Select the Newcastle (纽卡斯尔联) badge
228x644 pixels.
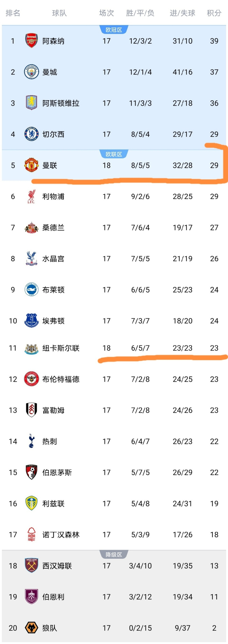tap(31, 348)
